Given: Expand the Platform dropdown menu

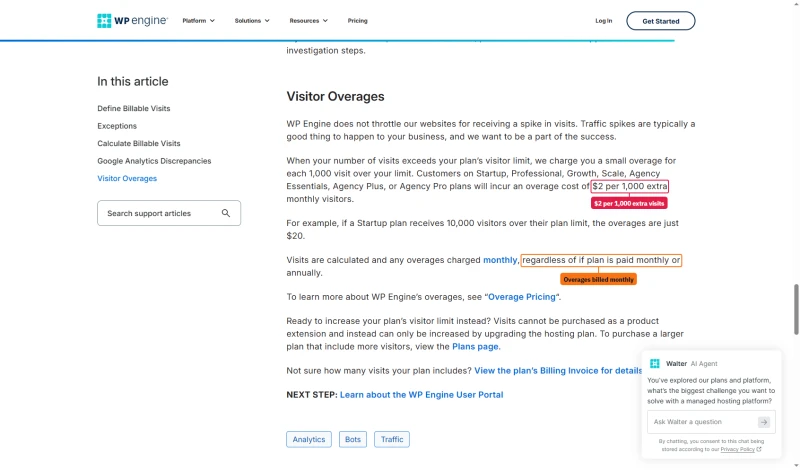Looking at the screenshot, I should 198,21.
